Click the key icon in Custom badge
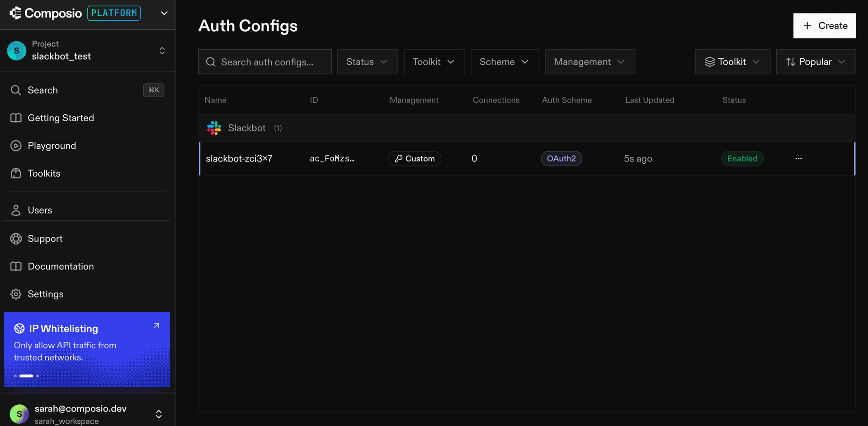The height and width of the screenshot is (426, 868). [399, 159]
